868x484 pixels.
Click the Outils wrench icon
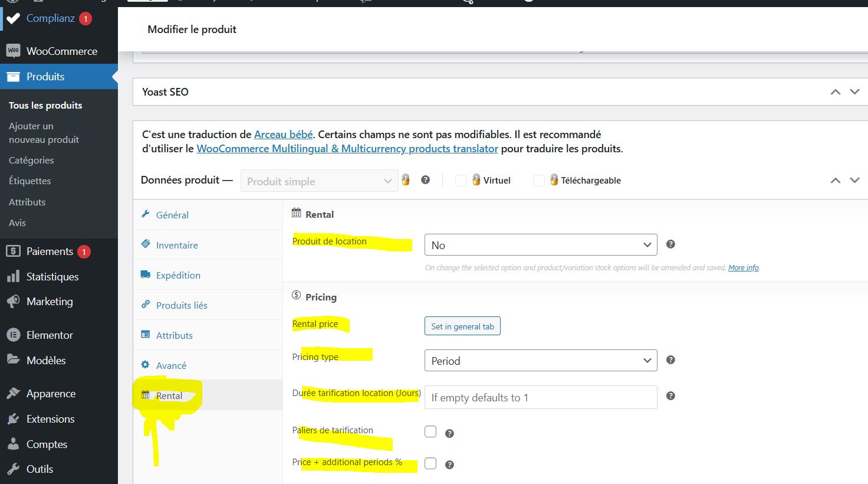click(x=13, y=469)
